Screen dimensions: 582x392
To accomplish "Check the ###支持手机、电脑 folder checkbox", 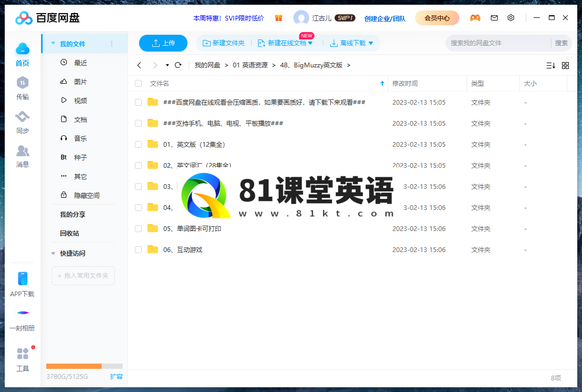I will (x=138, y=124).
